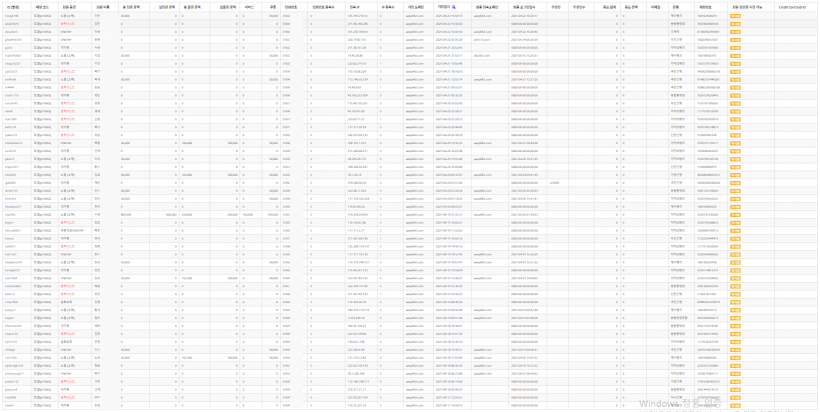Click the sort icon beside the join date header
The image size is (820, 412).
click(454, 8)
